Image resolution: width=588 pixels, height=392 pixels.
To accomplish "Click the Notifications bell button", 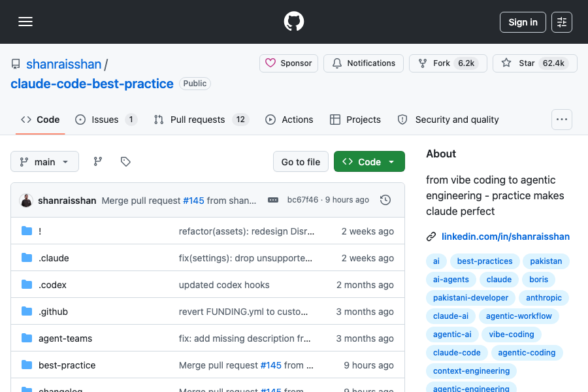I will (x=363, y=63).
